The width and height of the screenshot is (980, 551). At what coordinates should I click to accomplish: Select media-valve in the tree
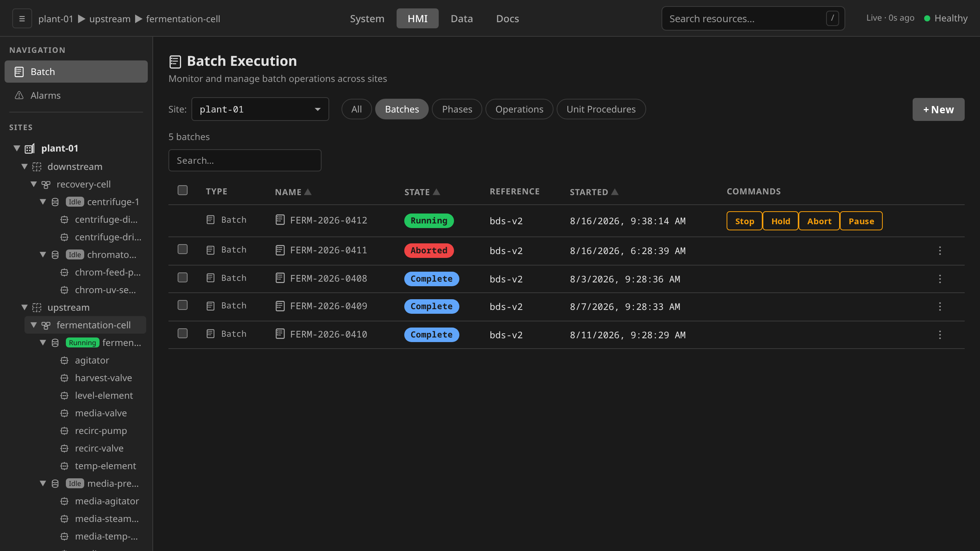[x=101, y=413]
